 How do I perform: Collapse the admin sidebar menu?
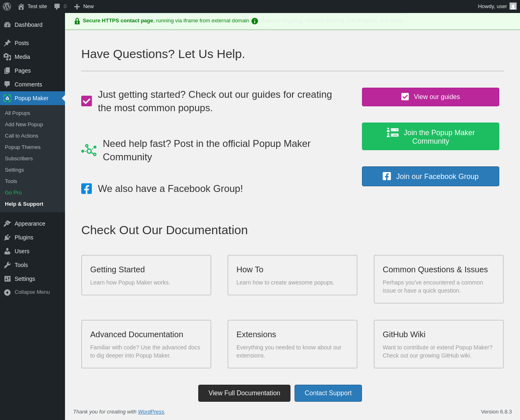click(x=32, y=292)
